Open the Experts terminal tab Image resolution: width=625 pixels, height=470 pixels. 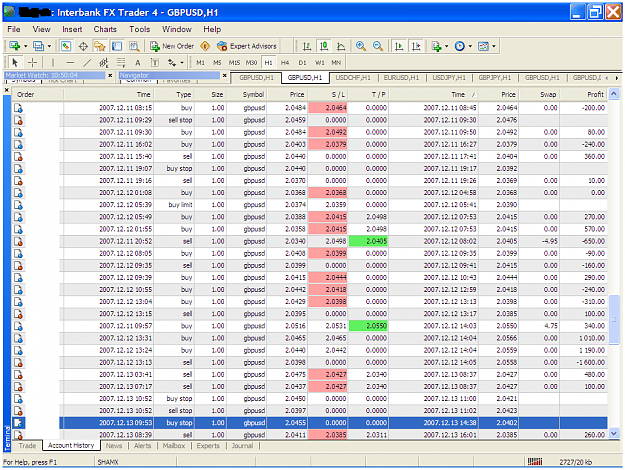pos(208,446)
